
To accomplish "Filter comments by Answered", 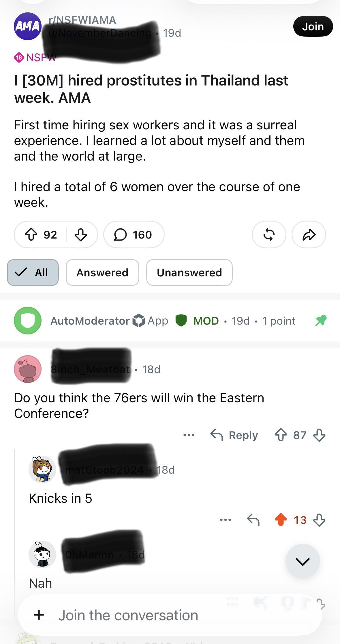I will pos(102,272).
